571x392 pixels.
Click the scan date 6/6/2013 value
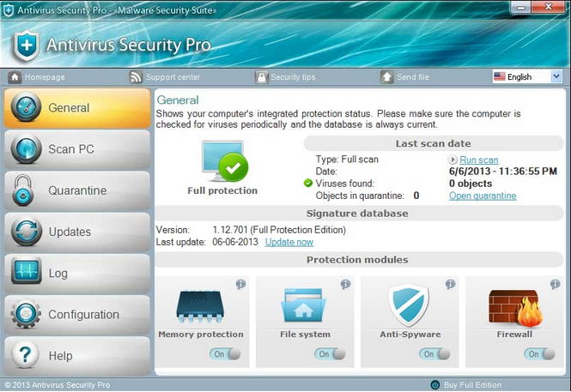coord(503,172)
